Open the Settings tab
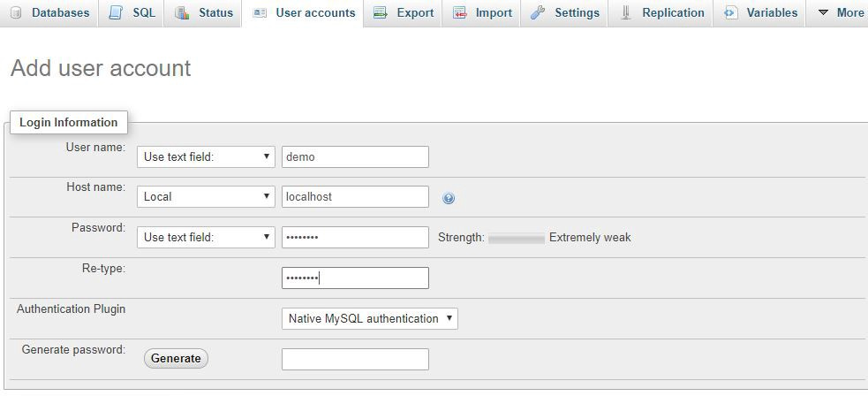The height and width of the screenshot is (396, 868). click(x=564, y=12)
